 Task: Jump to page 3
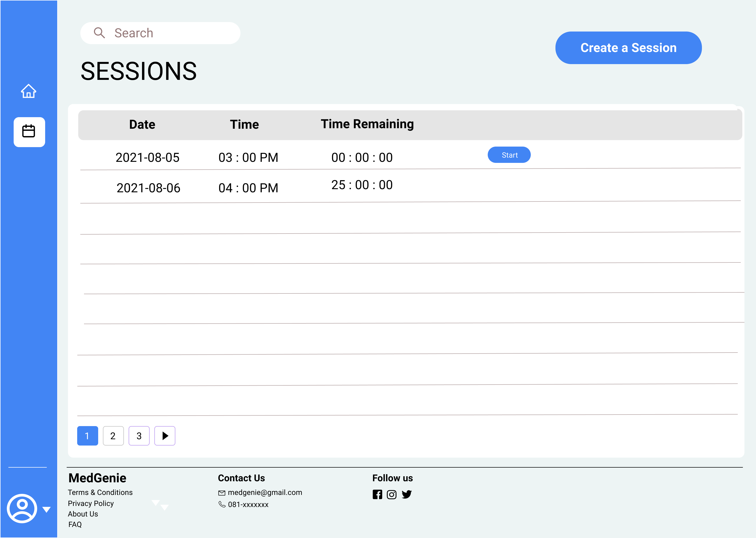pyautogui.click(x=139, y=436)
